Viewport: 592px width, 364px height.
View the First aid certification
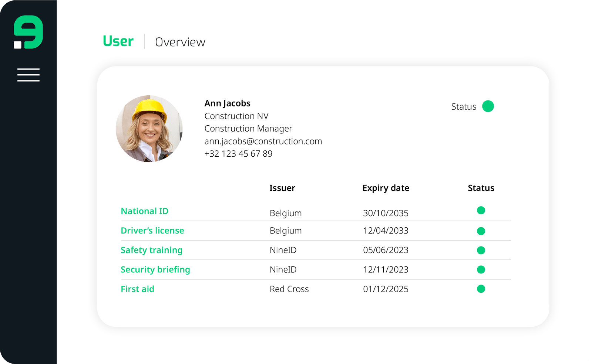click(137, 289)
